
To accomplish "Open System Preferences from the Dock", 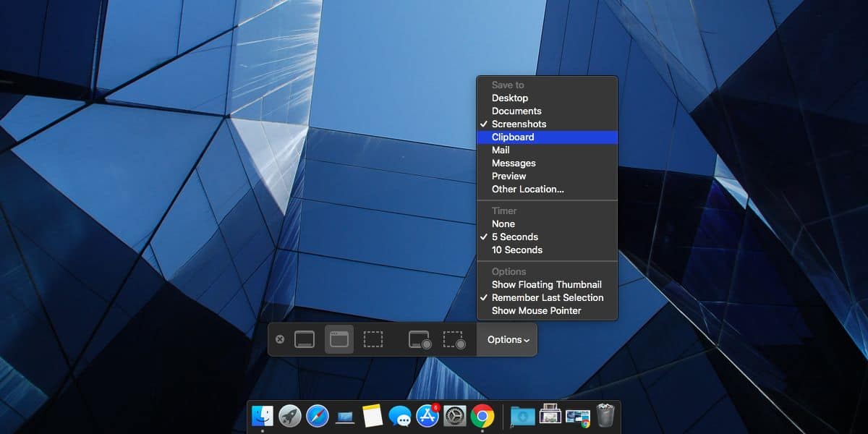I will (455, 414).
